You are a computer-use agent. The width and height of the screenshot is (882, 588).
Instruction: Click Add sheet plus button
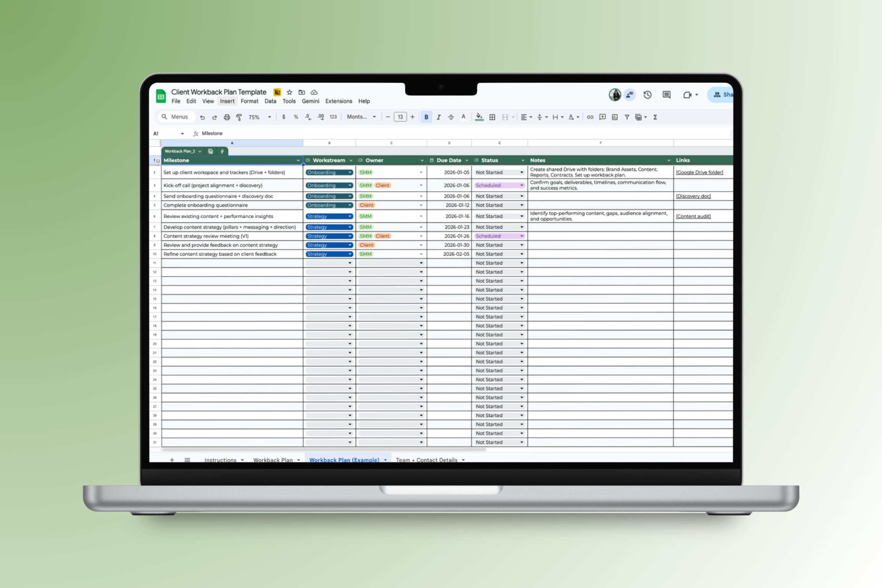pos(172,460)
